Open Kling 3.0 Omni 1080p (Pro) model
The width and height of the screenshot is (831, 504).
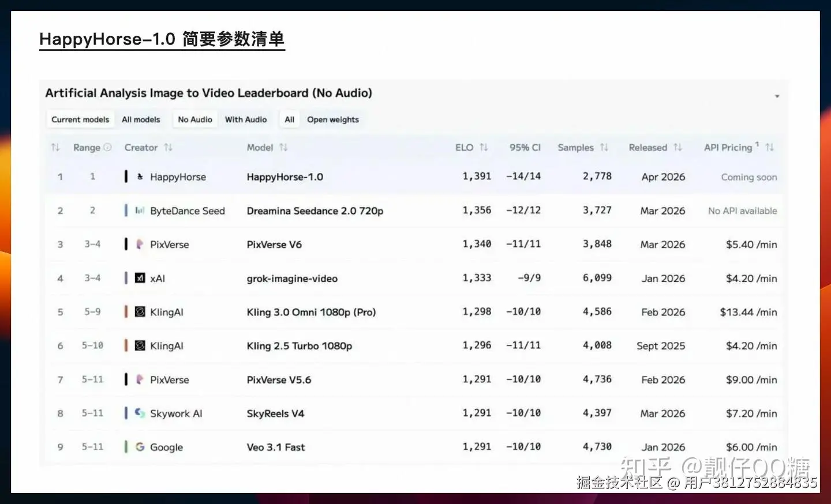point(311,312)
